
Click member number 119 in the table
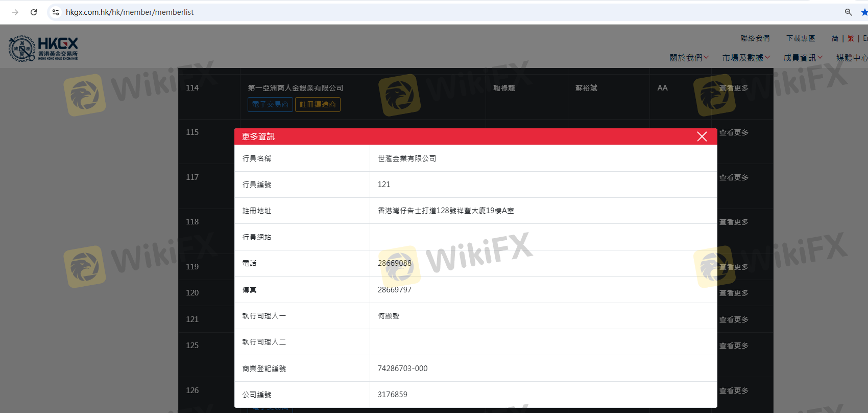click(x=192, y=267)
